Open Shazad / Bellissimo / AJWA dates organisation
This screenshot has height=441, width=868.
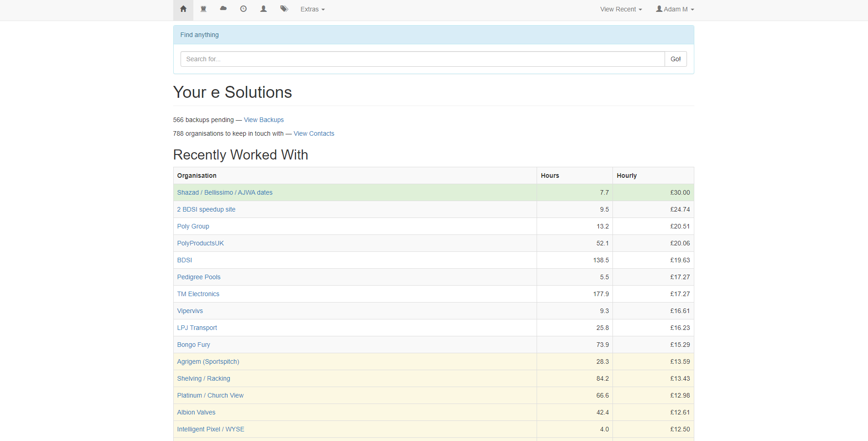pyautogui.click(x=224, y=193)
